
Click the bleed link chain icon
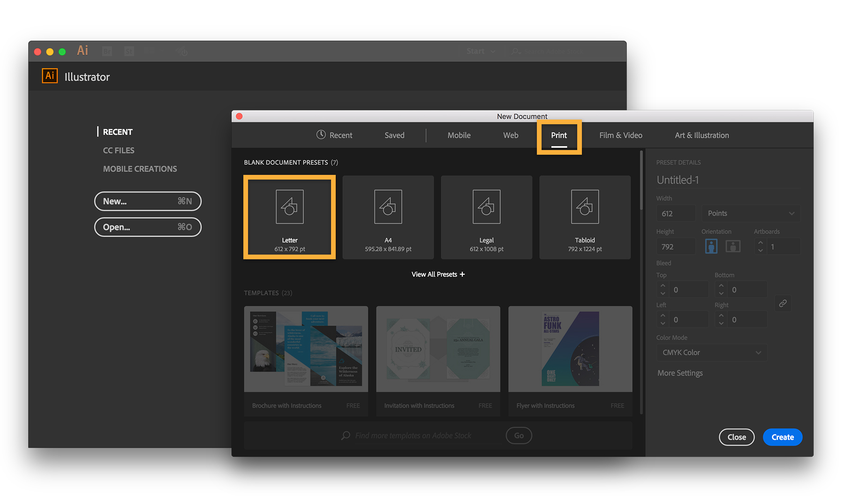[783, 303]
